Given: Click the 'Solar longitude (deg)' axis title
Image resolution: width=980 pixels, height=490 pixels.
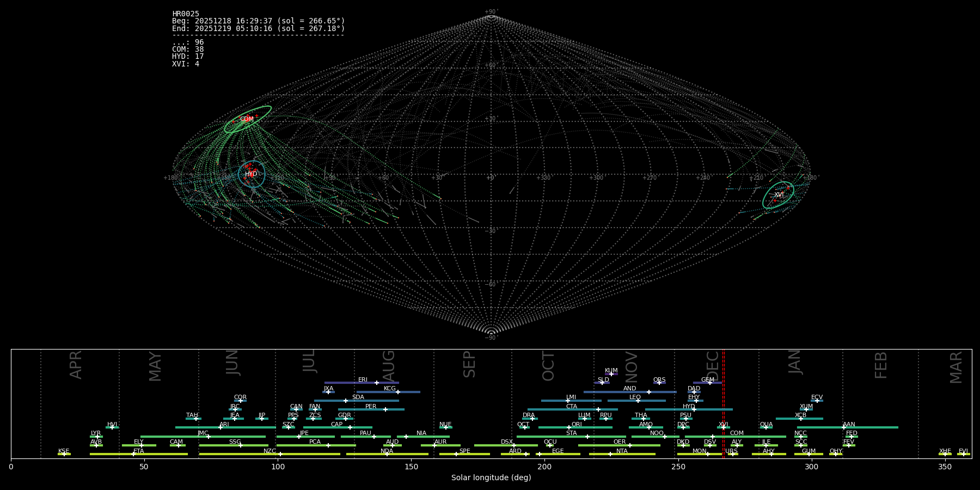Looking at the screenshot, I should pos(491,477).
